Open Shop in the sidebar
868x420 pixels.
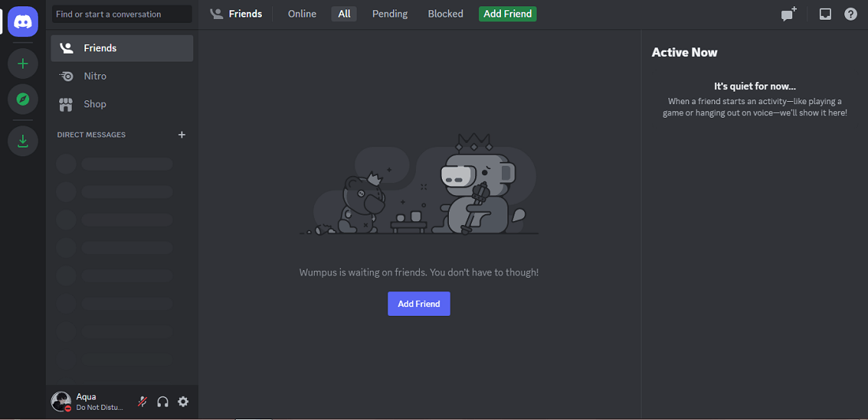(x=122, y=103)
